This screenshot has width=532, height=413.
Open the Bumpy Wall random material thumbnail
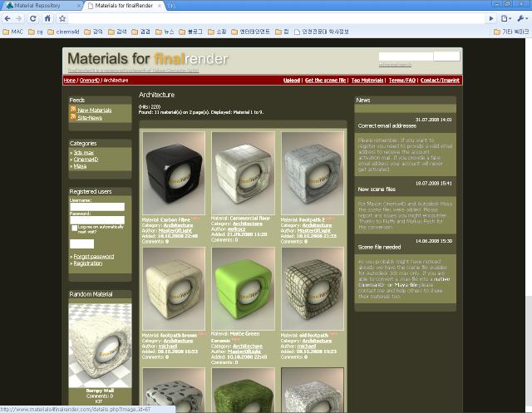click(100, 346)
